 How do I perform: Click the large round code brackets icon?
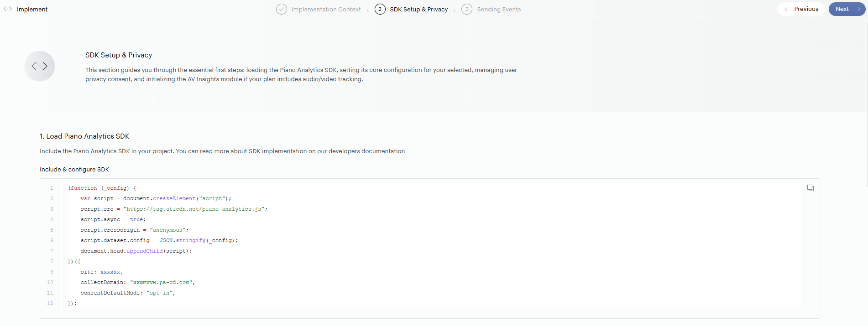pos(40,66)
